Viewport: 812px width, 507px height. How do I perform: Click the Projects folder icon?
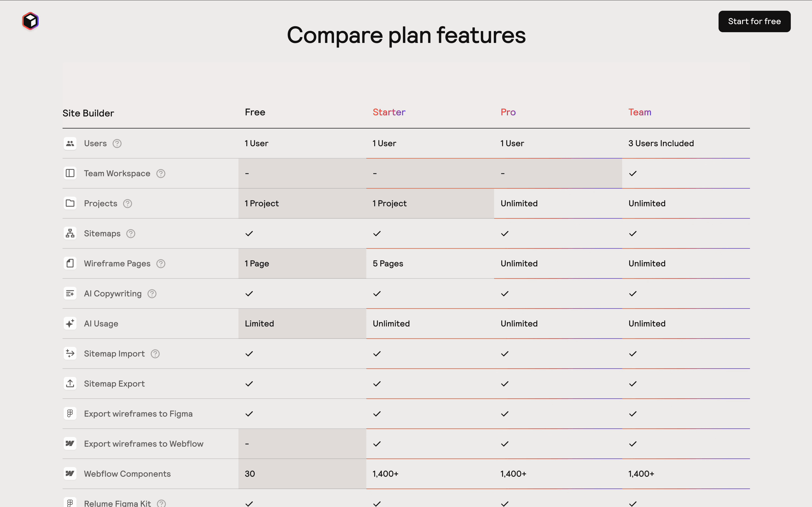(x=70, y=203)
